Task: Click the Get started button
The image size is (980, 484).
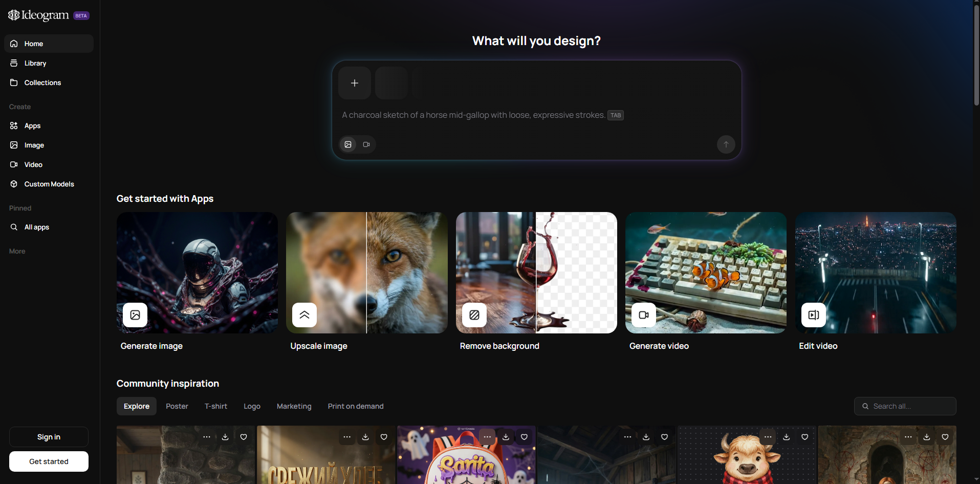Action: 49,461
